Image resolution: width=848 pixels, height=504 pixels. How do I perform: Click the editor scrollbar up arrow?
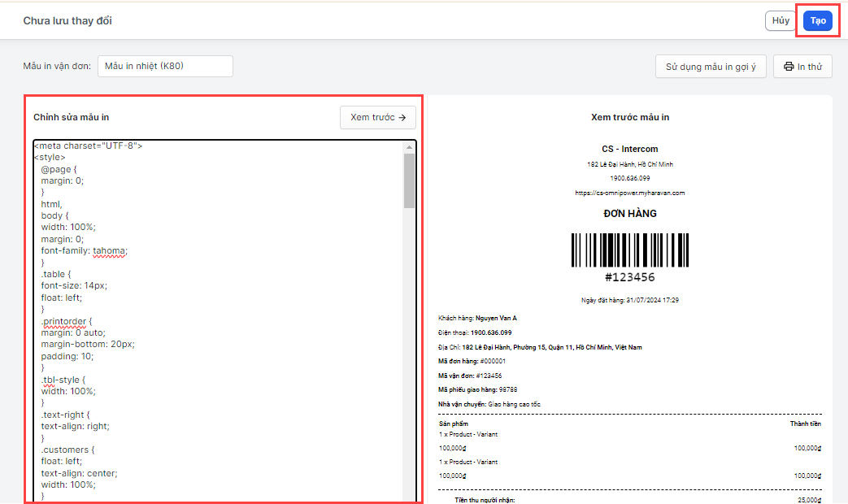pyautogui.click(x=409, y=147)
